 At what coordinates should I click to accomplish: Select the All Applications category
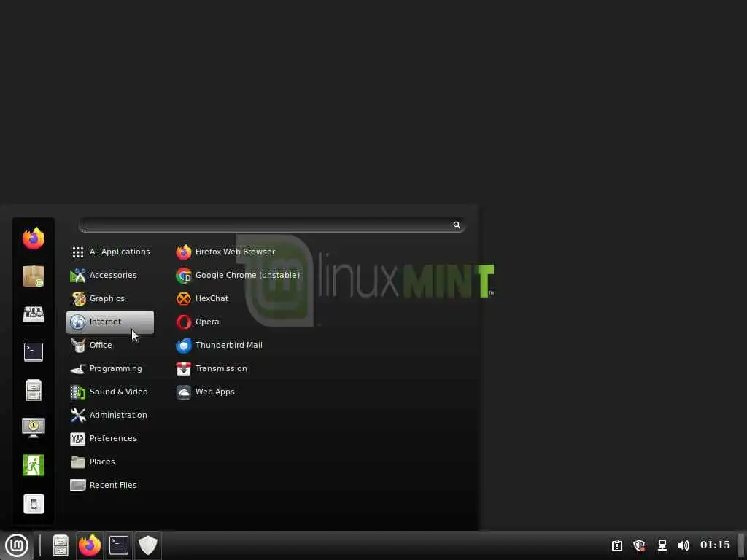point(110,252)
